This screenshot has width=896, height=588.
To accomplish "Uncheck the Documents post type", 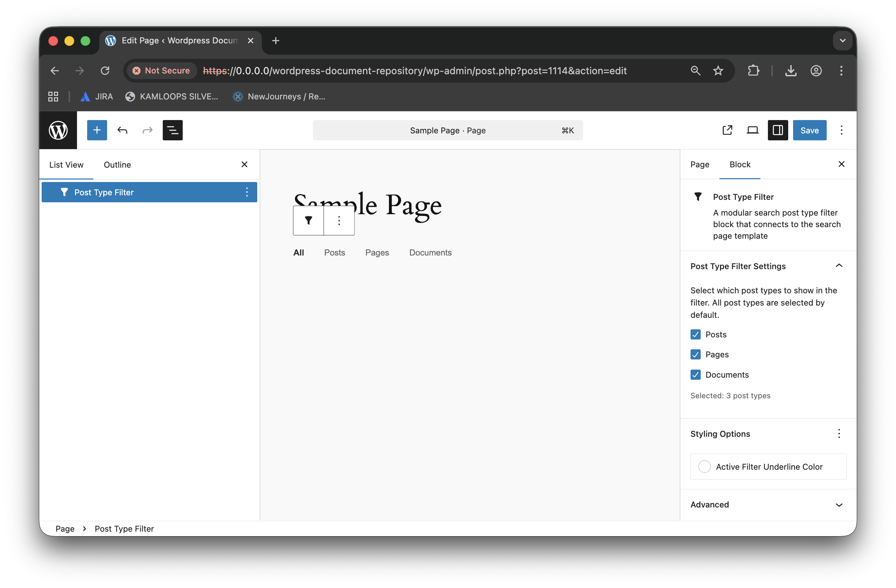I will [x=695, y=374].
